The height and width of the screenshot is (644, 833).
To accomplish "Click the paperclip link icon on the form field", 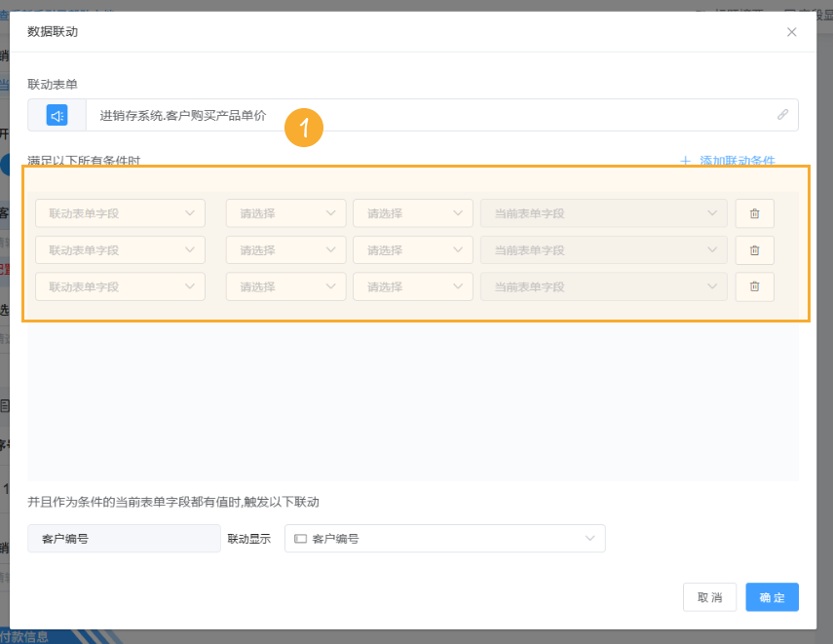I will [x=782, y=114].
